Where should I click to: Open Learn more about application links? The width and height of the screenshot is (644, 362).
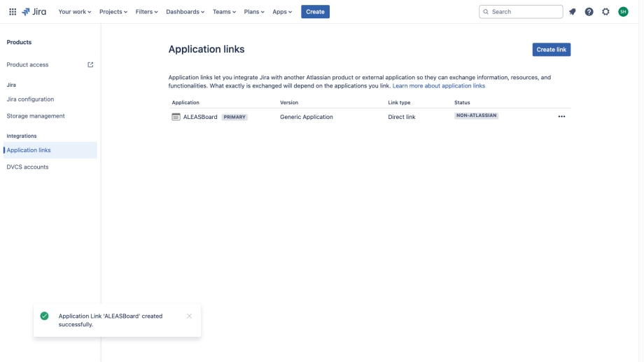(x=439, y=86)
